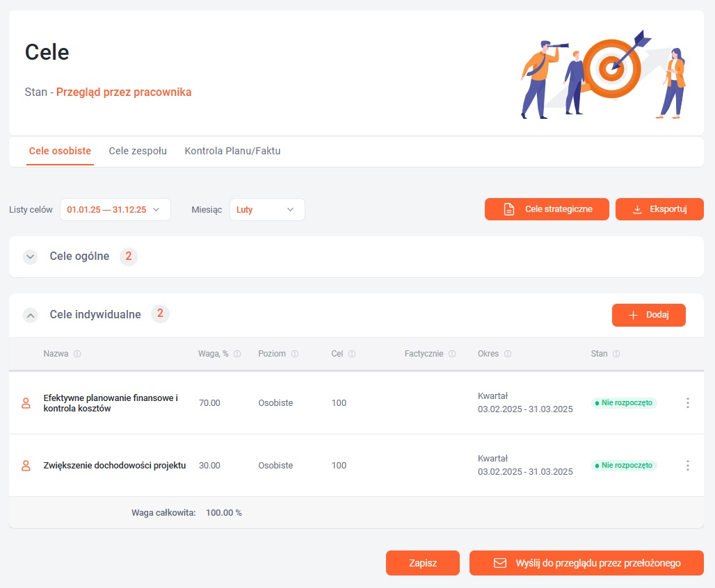Open the Miesiąc dropdown showing Luty
This screenshot has width=715, height=588.
pyautogui.click(x=267, y=210)
